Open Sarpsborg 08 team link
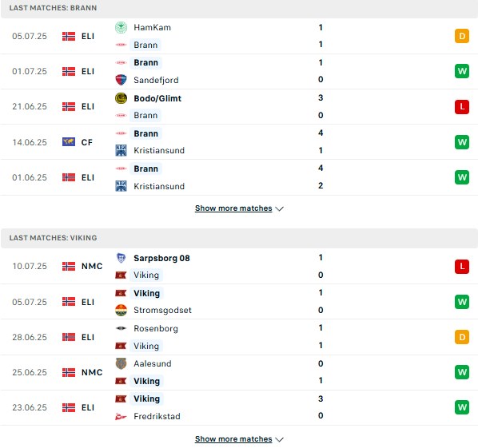 (x=161, y=258)
